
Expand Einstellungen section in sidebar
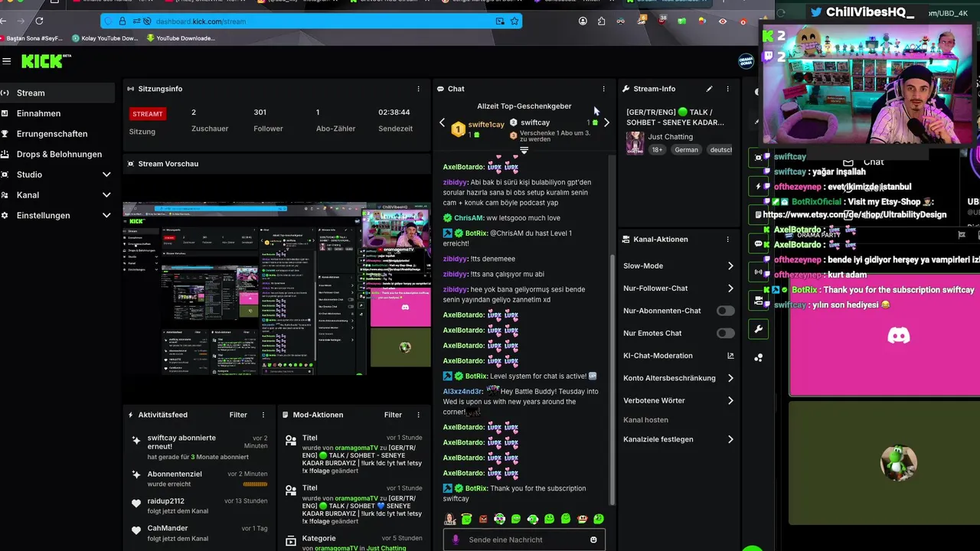click(x=106, y=216)
